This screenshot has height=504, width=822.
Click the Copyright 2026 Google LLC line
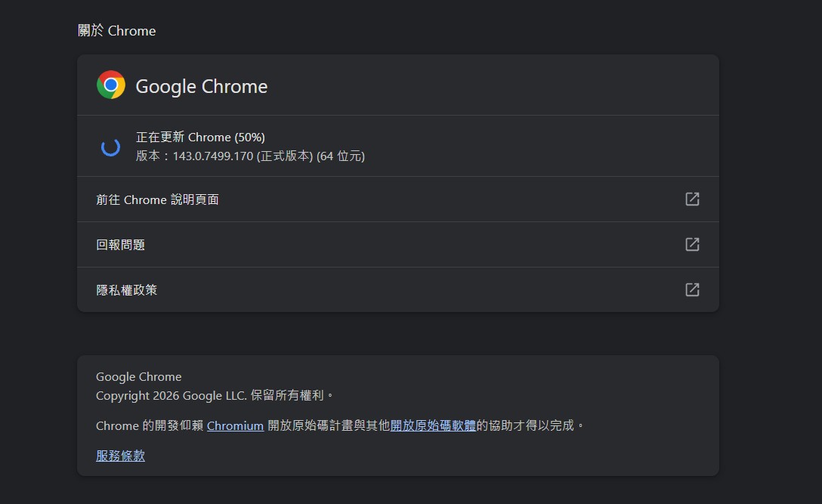click(172, 395)
